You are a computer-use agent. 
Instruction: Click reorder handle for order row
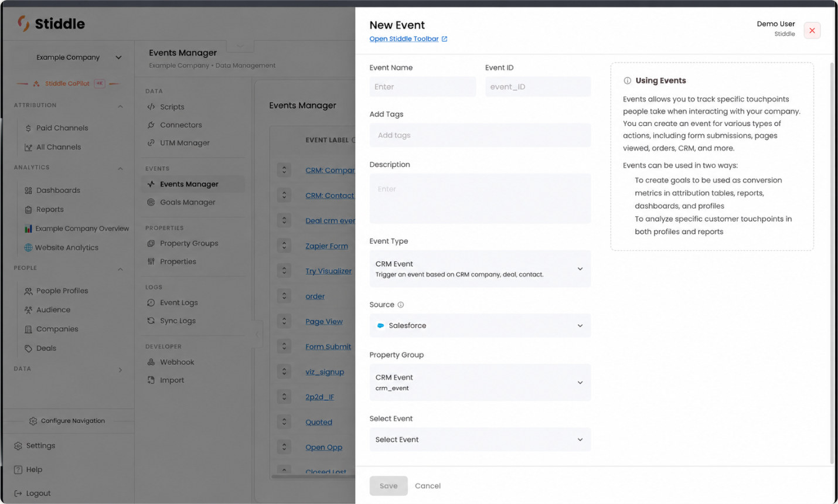(284, 296)
